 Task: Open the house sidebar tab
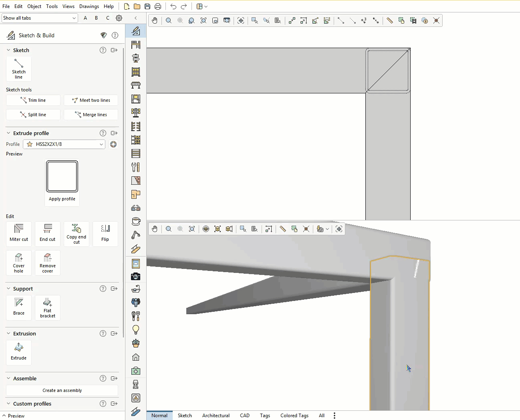[x=136, y=357]
